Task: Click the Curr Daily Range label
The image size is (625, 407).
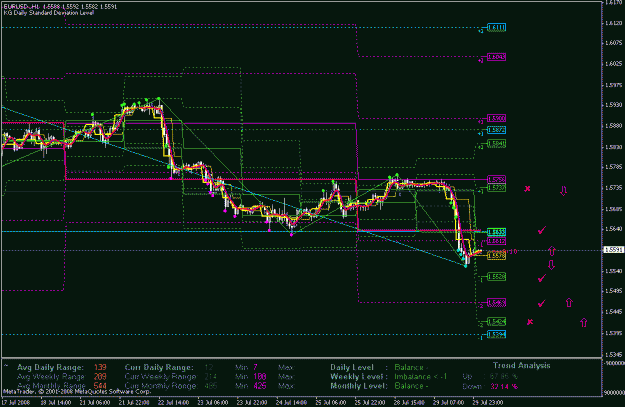Action: (x=159, y=368)
